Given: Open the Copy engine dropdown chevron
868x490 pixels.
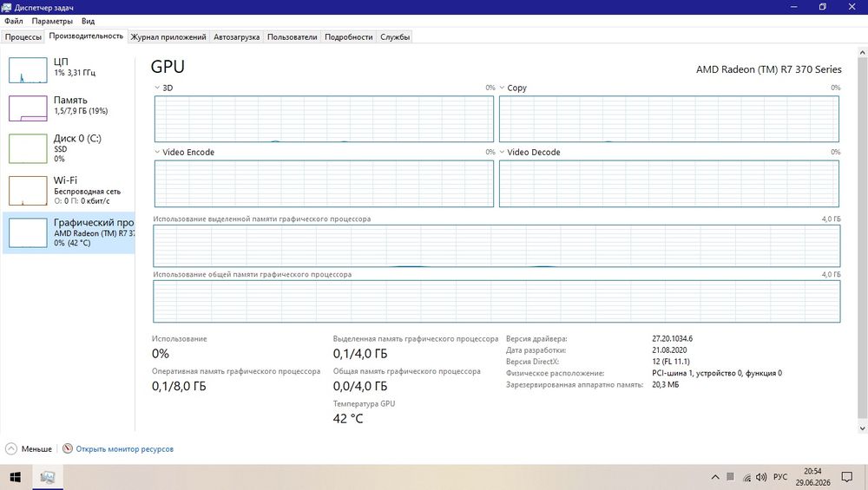Looking at the screenshot, I should [502, 88].
